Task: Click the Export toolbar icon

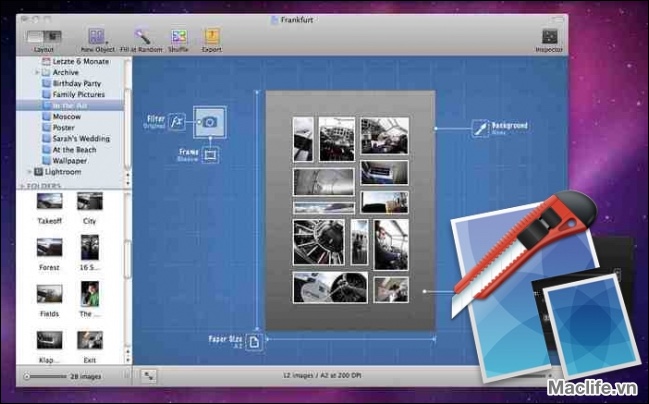Action: click(212, 36)
